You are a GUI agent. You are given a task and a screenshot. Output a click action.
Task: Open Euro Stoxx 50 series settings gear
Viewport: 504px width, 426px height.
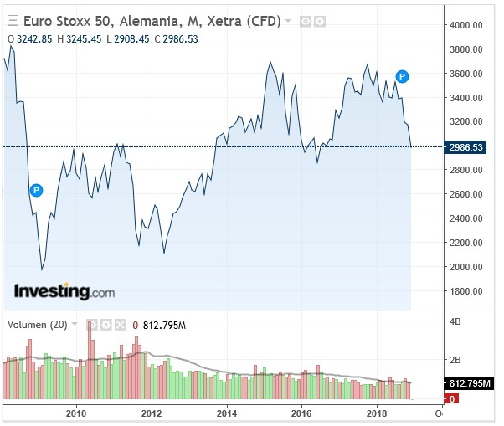319,21
